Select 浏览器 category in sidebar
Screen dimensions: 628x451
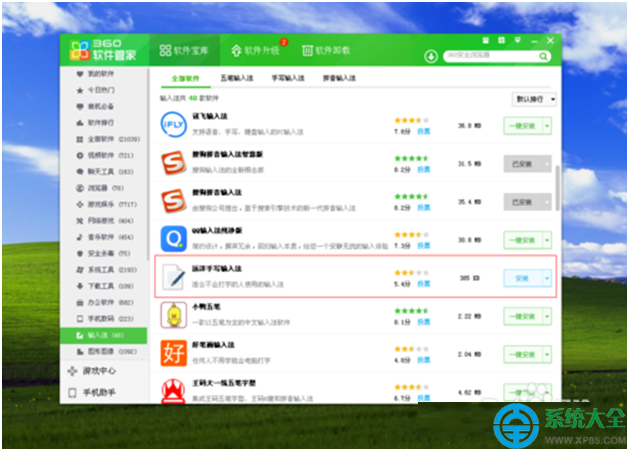pos(100,188)
